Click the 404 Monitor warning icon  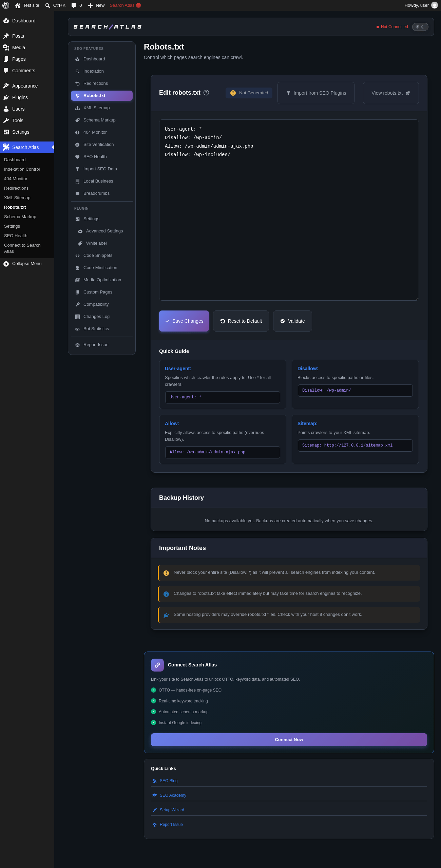pyautogui.click(x=77, y=132)
